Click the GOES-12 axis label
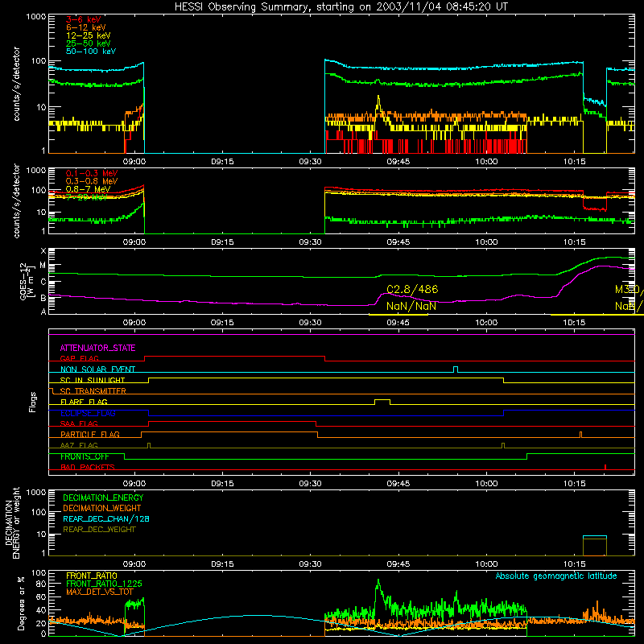The width and height of the screenshot is (644, 644). (x=27, y=281)
